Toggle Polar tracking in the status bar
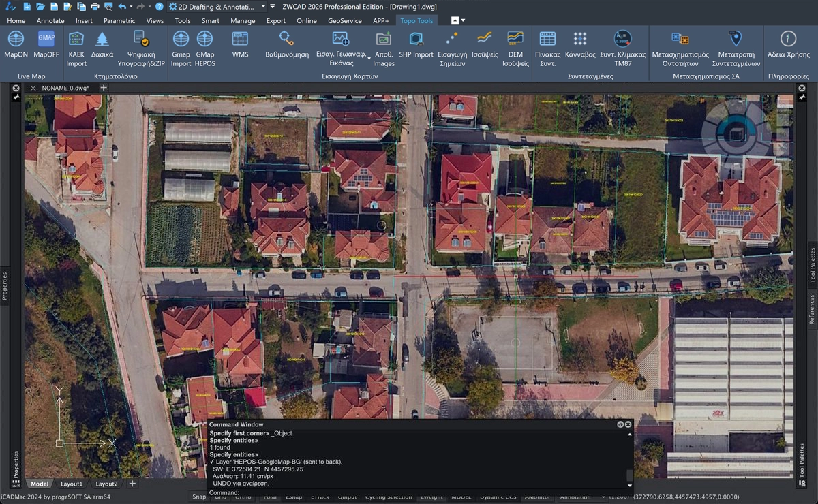 click(272, 497)
